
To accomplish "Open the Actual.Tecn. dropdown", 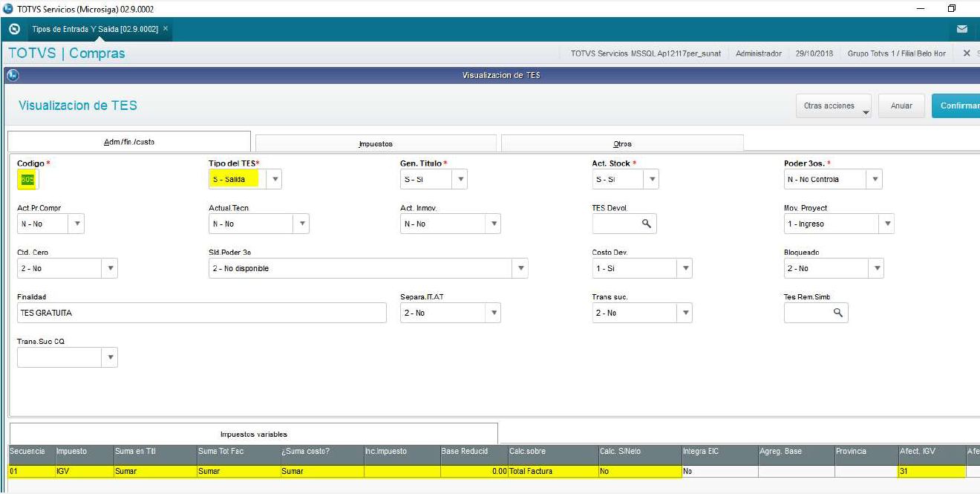I will coord(301,224).
